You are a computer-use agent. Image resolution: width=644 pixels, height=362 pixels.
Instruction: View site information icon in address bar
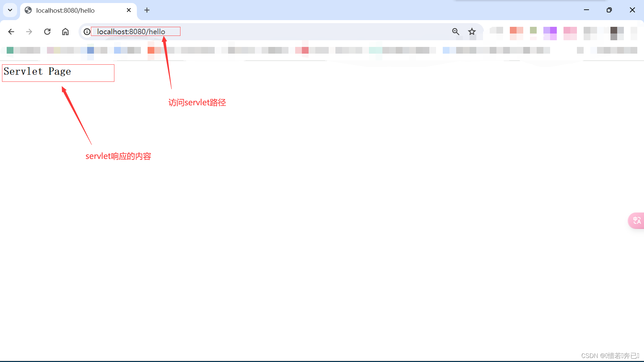pos(87,32)
